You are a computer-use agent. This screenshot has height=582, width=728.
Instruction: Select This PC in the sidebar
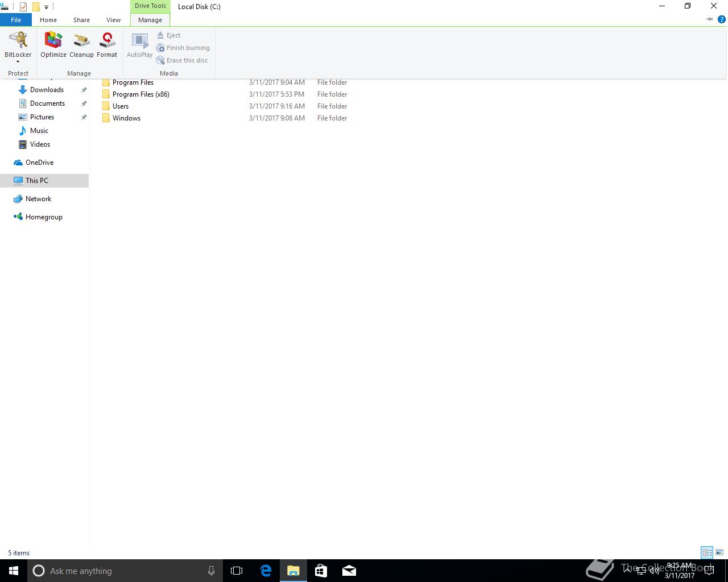[x=36, y=181]
